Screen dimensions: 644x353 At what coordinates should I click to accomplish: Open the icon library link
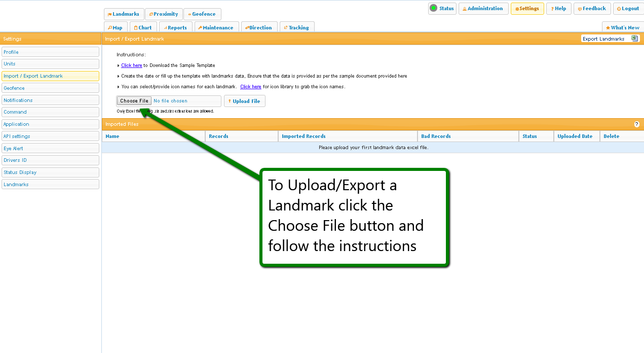(250, 87)
